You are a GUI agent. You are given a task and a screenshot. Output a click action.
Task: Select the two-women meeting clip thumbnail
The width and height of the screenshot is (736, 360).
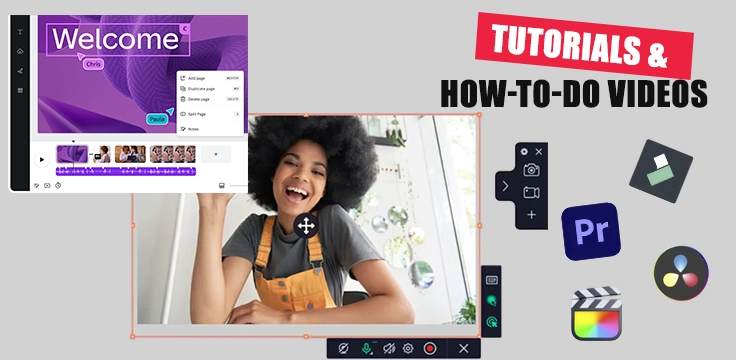[x=130, y=154]
